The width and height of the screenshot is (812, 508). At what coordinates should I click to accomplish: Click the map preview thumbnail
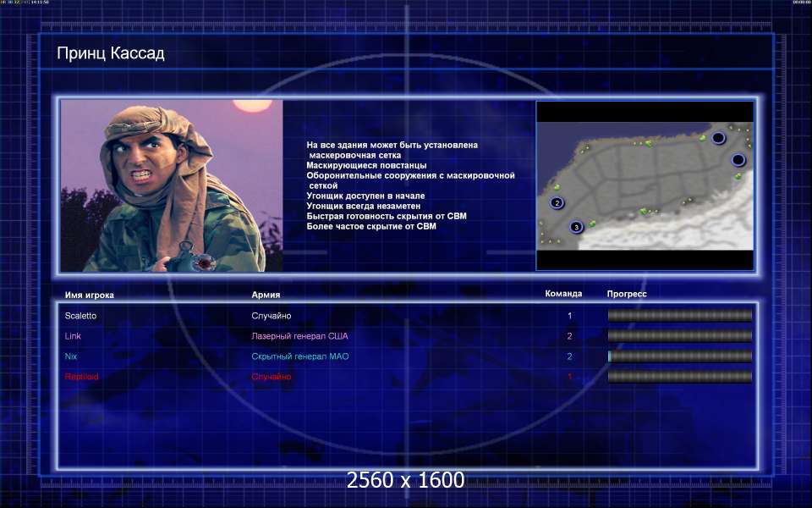(645, 185)
